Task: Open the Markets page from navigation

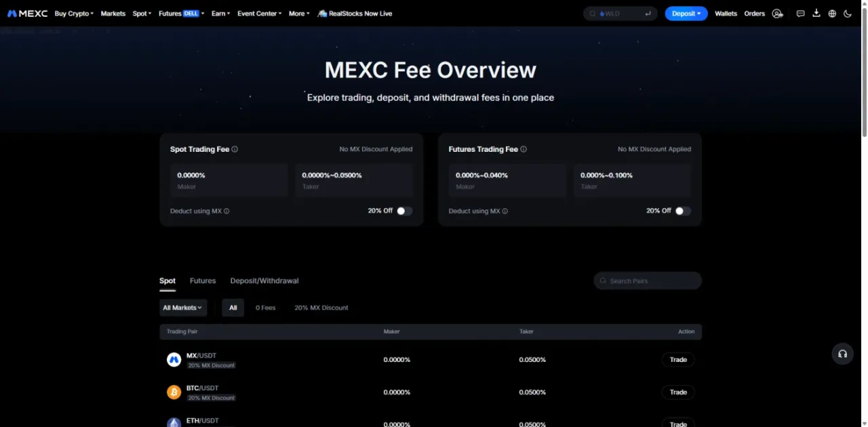Action: pos(113,14)
